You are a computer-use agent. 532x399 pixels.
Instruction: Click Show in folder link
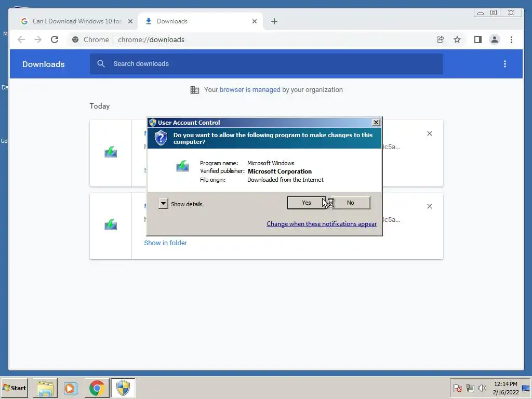(166, 243)
